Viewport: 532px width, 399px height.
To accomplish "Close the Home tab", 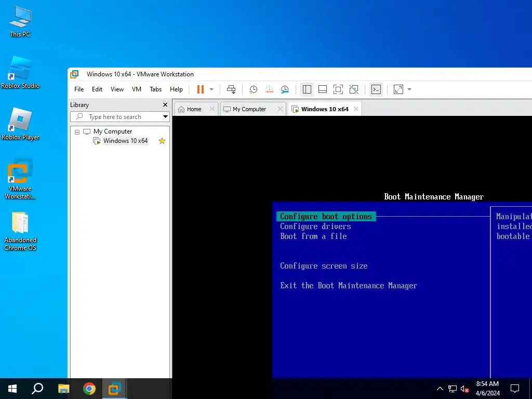I will (212, 109).
